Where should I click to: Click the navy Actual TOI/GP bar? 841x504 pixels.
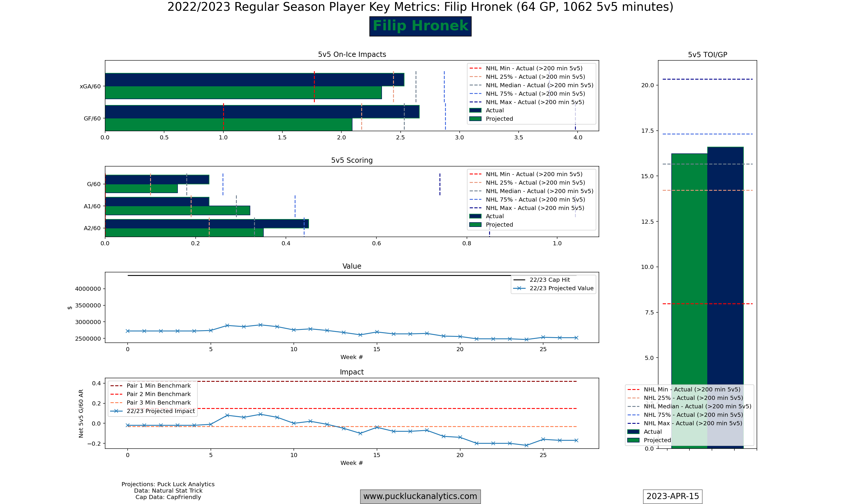tap(725, 297)
